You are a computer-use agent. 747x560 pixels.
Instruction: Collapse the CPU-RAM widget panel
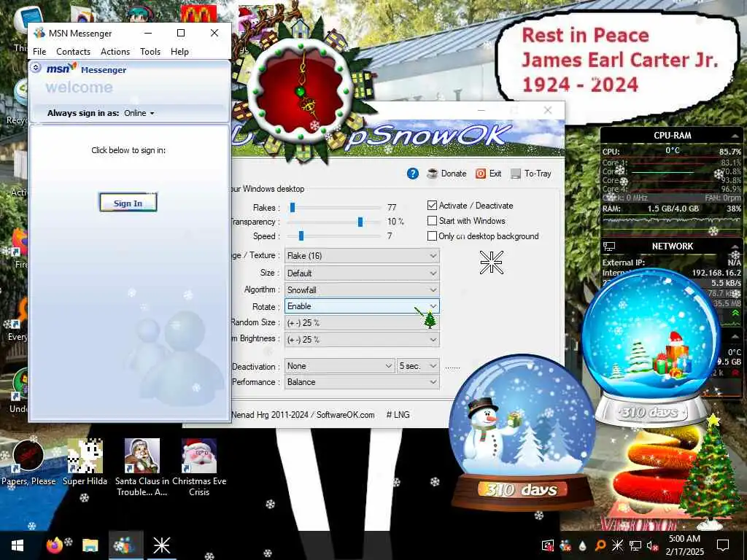(735, 136)
